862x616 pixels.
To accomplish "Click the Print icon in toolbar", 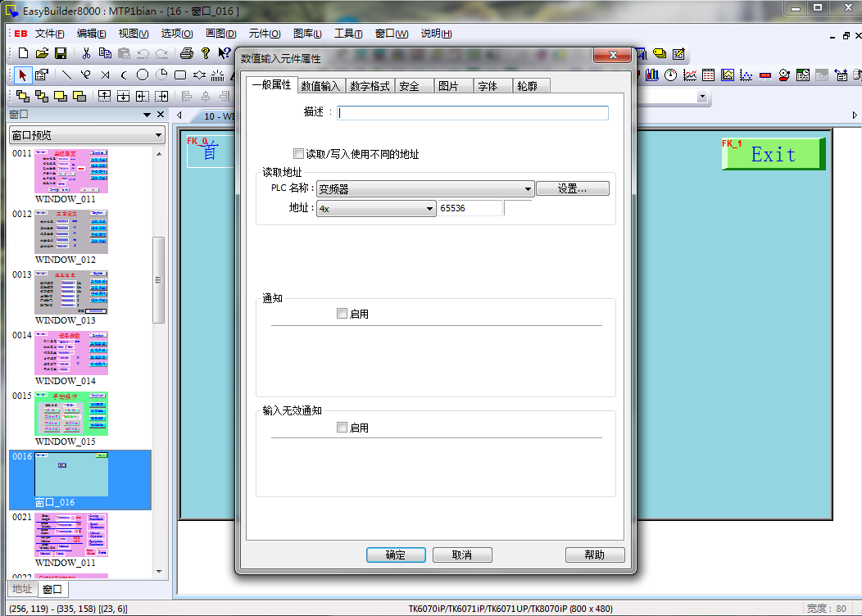I will [186, 53].
